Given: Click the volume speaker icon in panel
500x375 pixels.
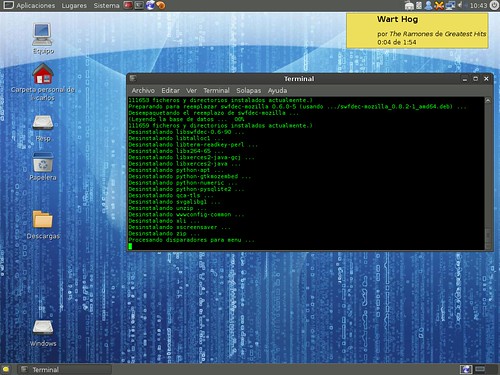Looking at the screenshot, I should click(x=461, y=6).
